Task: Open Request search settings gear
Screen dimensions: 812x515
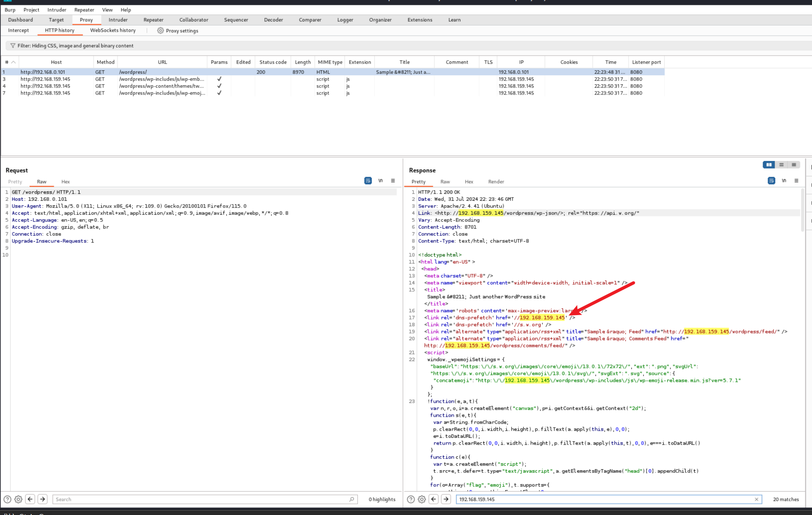Action: [x=18, y=499]
